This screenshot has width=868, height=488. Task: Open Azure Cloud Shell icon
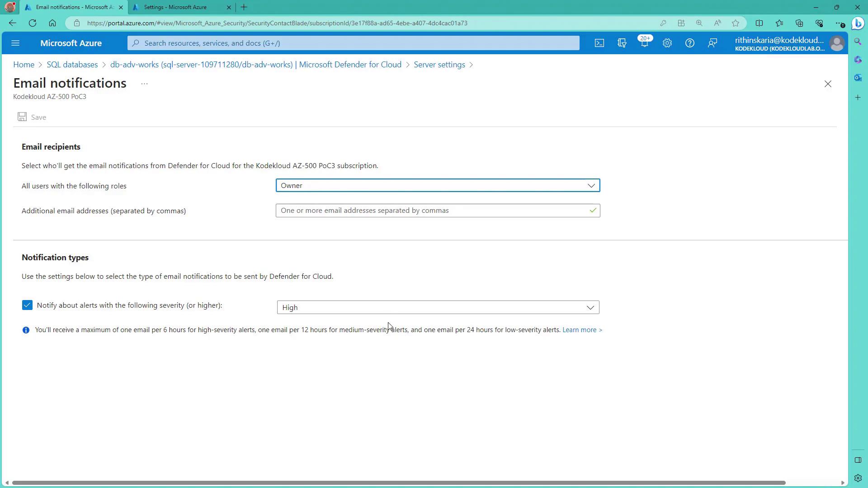pyautogui.click(x=599, y=43)
